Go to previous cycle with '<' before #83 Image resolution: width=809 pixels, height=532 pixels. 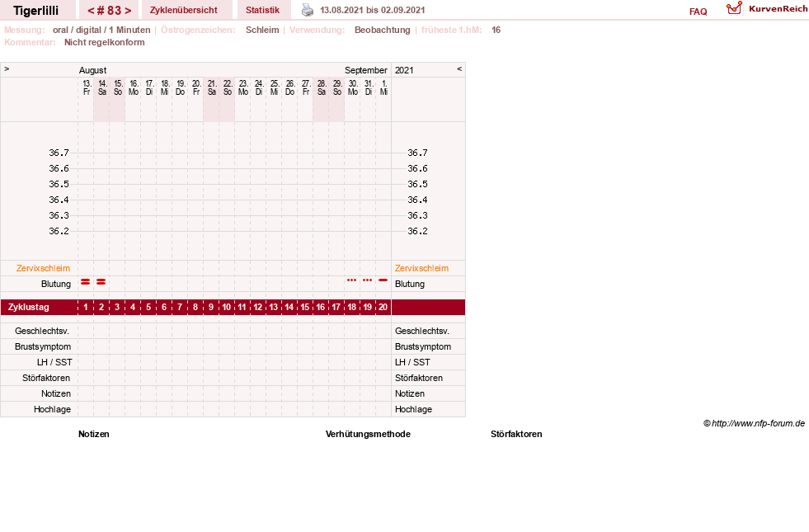tap(91, 11)
